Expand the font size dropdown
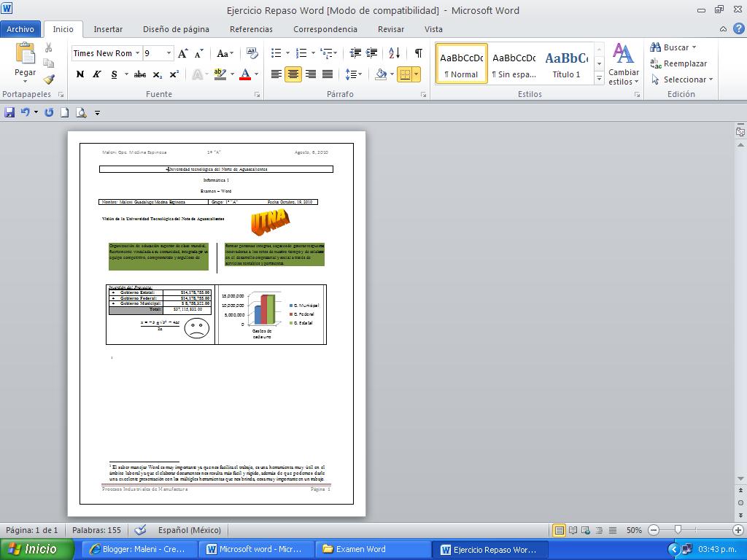This screenshot has height=560, width=747. coord(169,53)
